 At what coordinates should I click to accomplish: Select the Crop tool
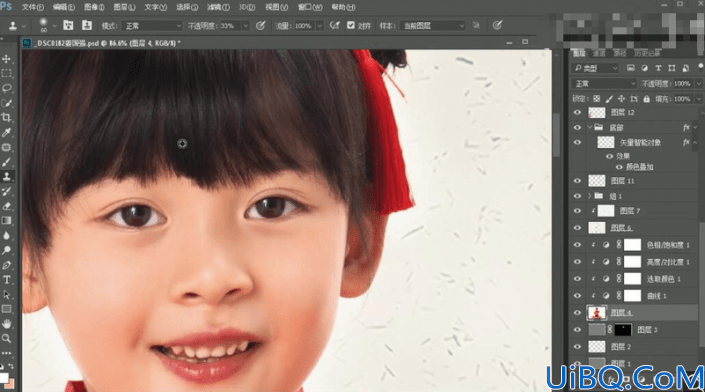coord(7,118)
